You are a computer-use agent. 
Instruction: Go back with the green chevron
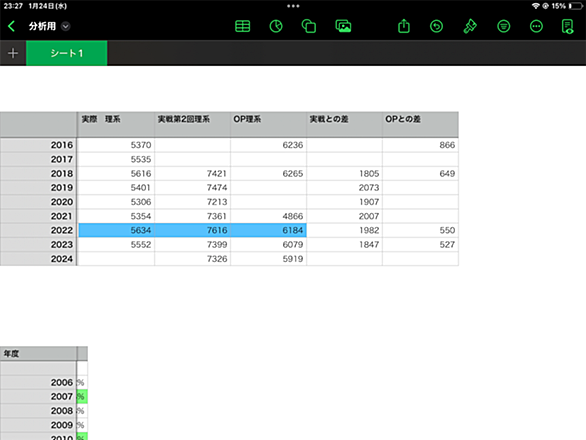click(12, 26)
